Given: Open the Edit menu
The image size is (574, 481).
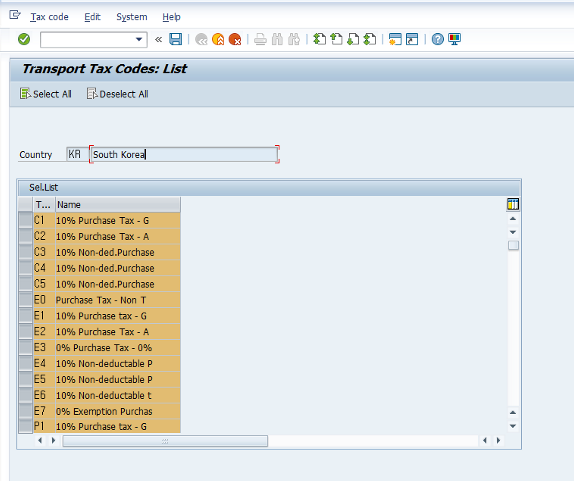Looking at the screenshot, I should pos(92,17).
